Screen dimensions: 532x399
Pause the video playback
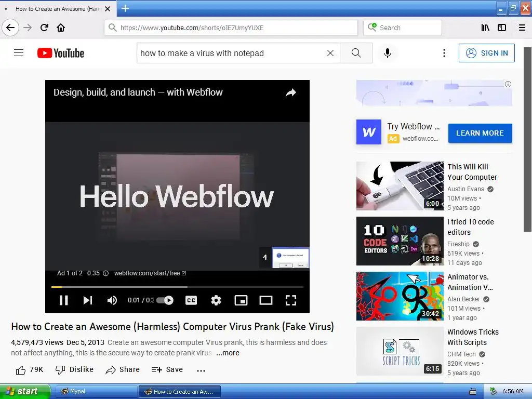(x=63, y=300)
